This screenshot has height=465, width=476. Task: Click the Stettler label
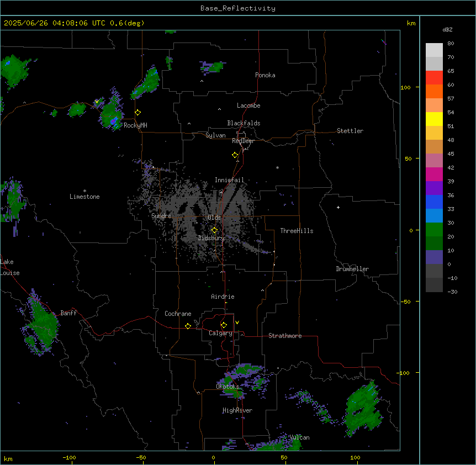click(350, 131)
